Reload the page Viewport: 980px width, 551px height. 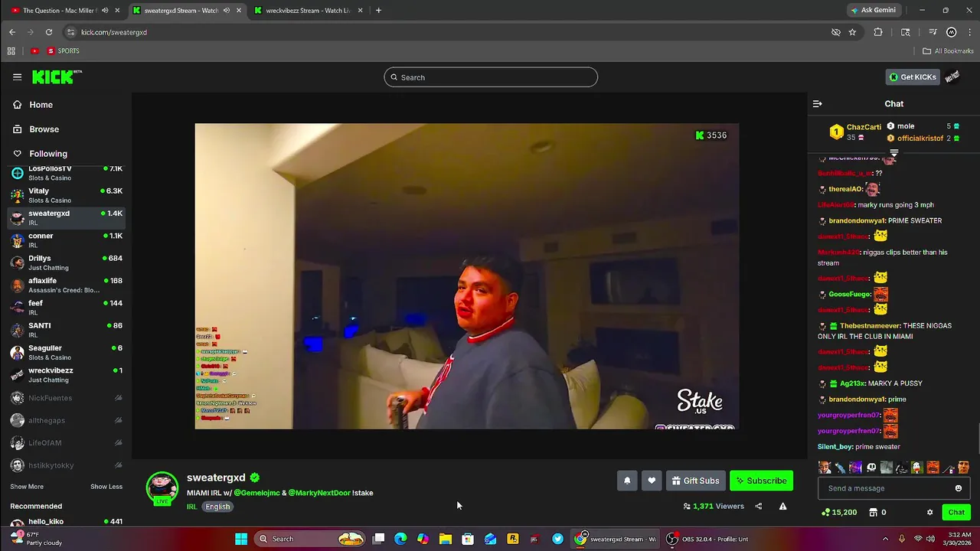[49, 32]
